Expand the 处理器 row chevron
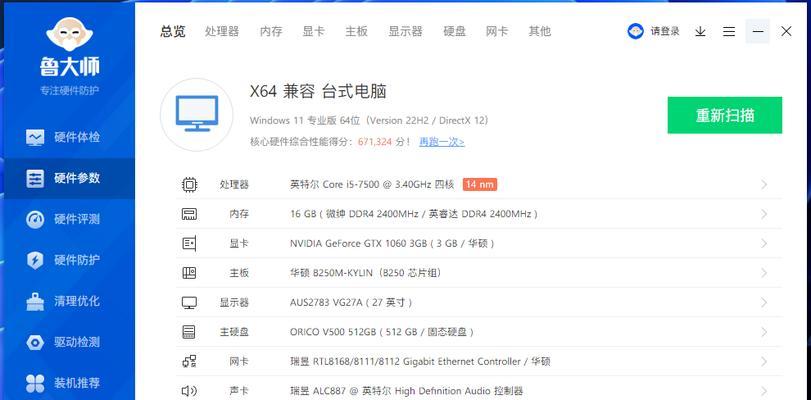This screenshot has width=811, height=400. click(764, 185)
